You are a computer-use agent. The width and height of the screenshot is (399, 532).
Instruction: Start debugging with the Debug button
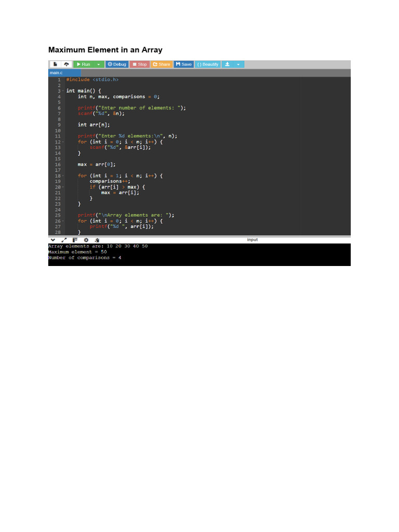coord(117,64)
